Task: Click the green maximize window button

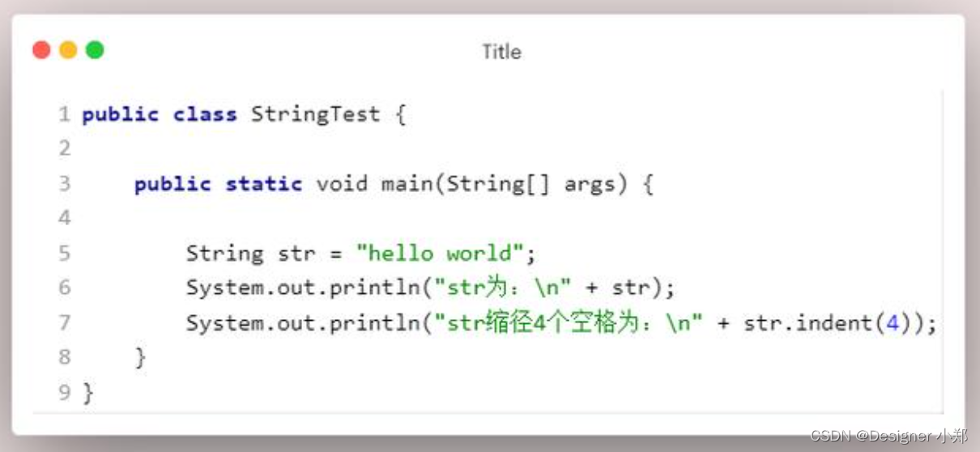Action: (95, 50)
